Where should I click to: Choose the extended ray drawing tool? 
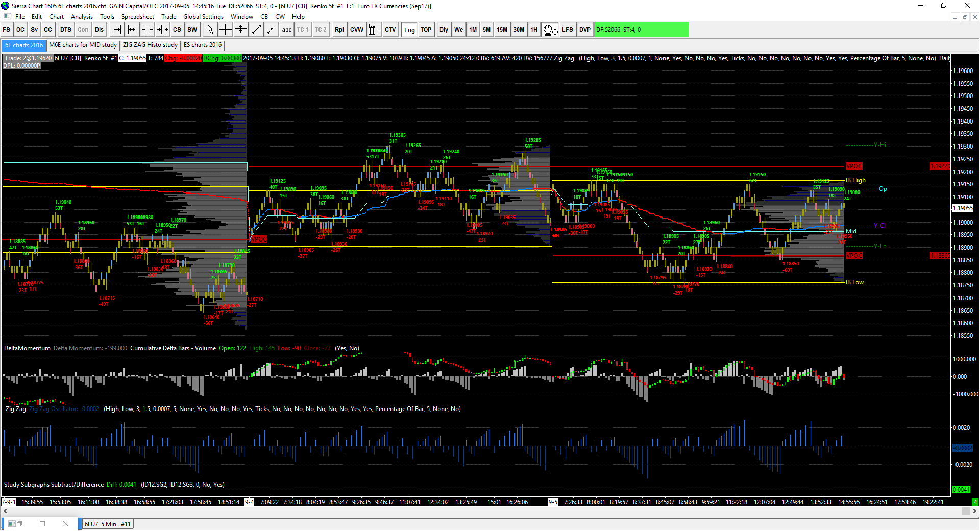272,30
